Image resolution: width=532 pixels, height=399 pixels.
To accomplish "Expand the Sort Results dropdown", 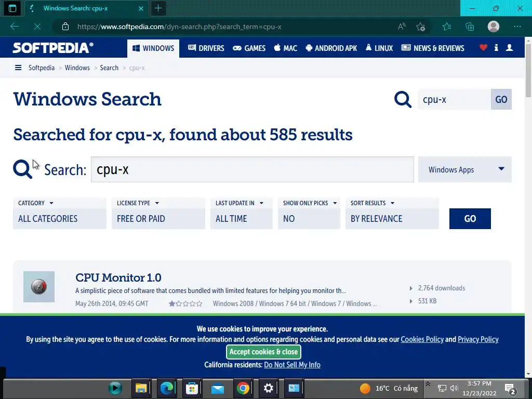I will 392,214.
